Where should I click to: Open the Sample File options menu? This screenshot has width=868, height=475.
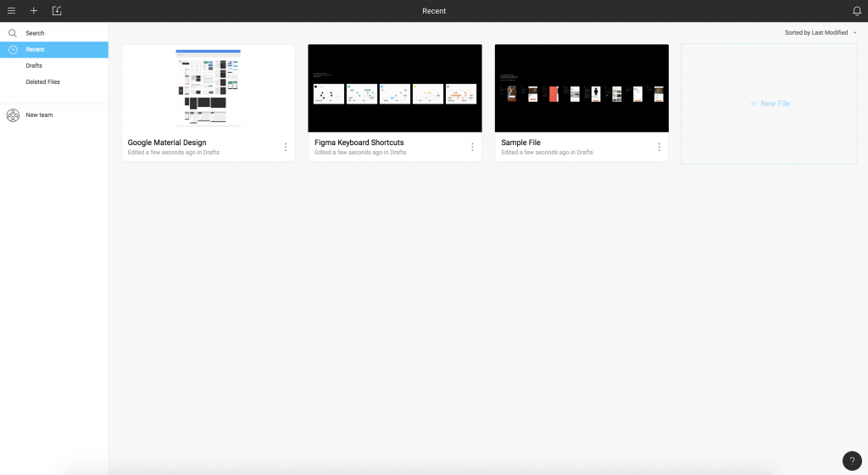click(659, 147)
